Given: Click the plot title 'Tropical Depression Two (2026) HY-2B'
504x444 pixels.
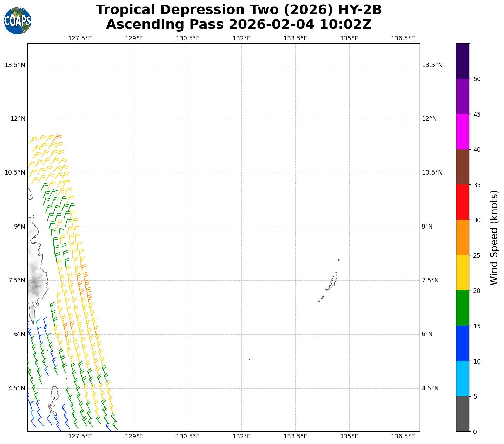Looking at the screenshot, I should point(239,10).
